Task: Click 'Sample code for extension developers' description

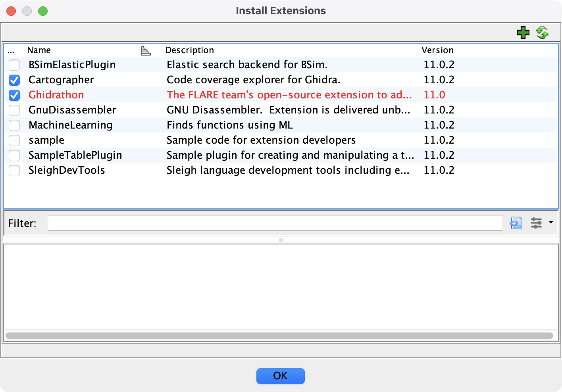Action: [261, 140]
